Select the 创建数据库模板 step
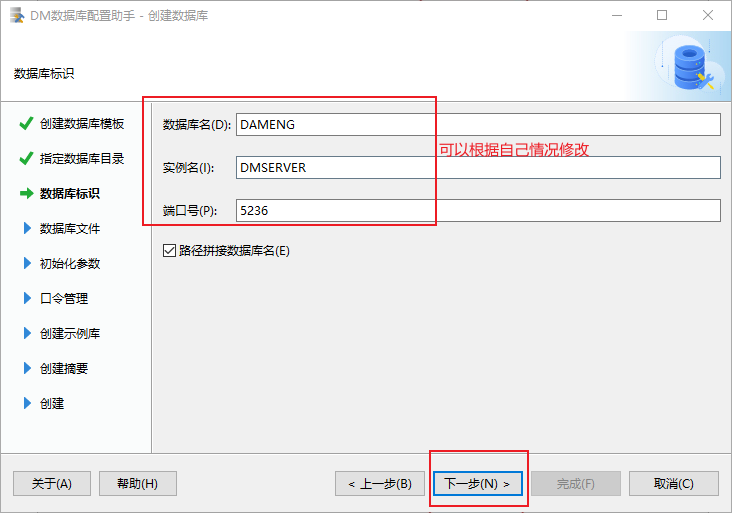The height and width of the screenshot is (513, 732). coord(82,124)
